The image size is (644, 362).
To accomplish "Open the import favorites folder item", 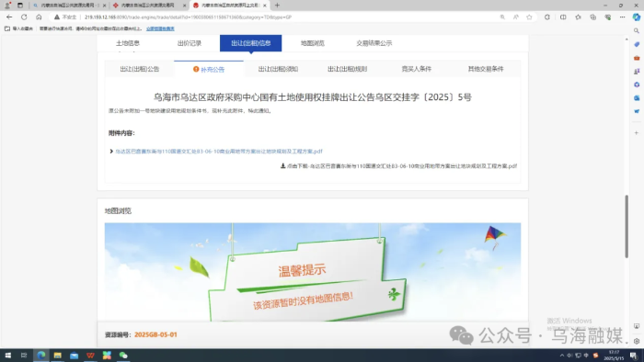I will click(18, 28).
